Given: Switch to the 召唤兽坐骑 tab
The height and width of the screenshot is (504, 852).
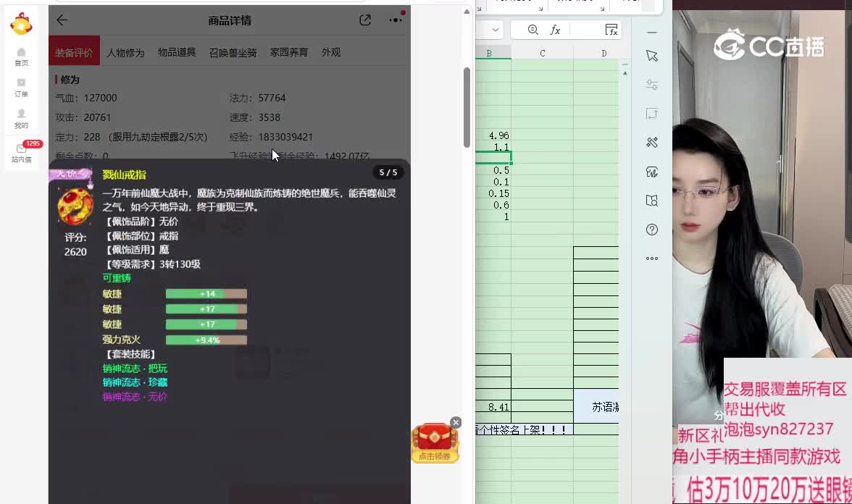Looking at the screenshot, I should click(x=233, y=53).
